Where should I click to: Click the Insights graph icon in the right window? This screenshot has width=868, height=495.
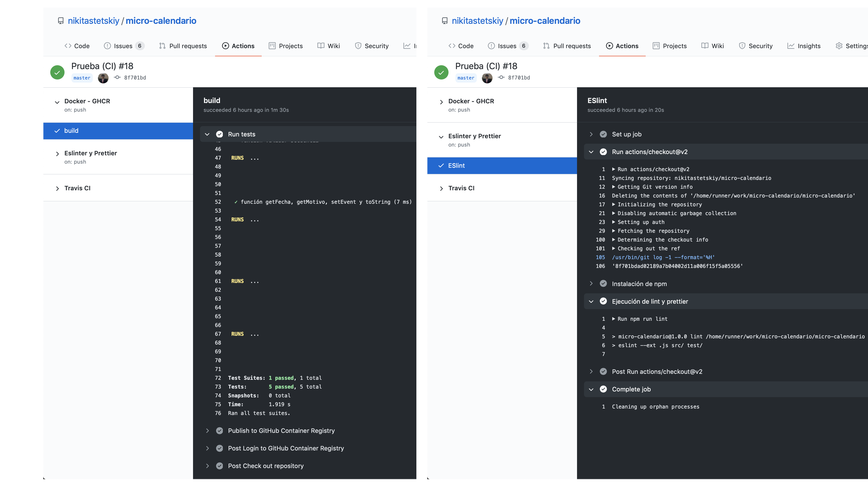791,46
